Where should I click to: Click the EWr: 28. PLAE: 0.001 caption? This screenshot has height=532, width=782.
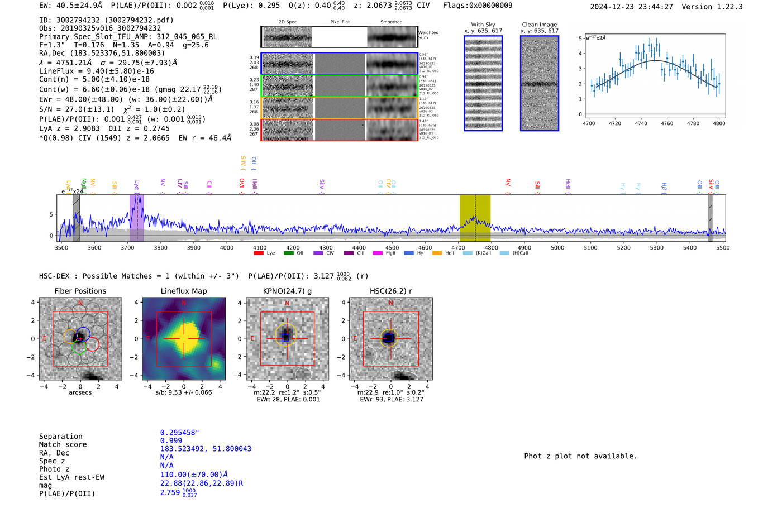tap(288, 400)
